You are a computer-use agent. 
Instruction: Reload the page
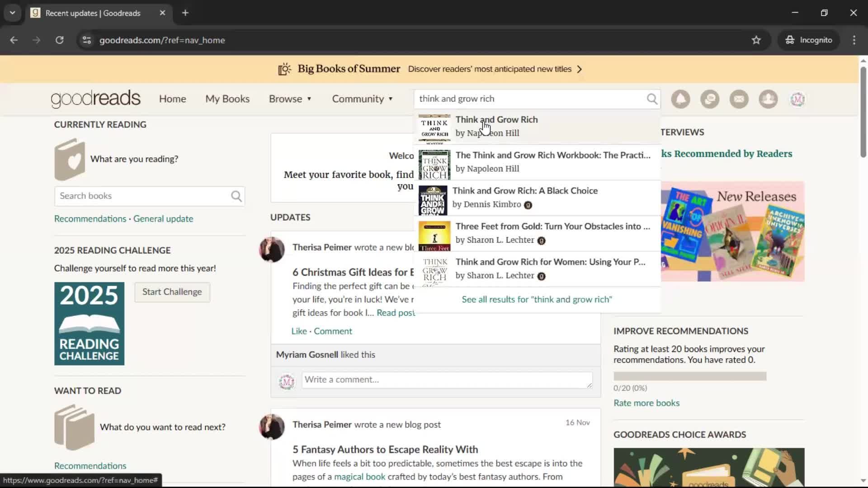pos(59,40)
